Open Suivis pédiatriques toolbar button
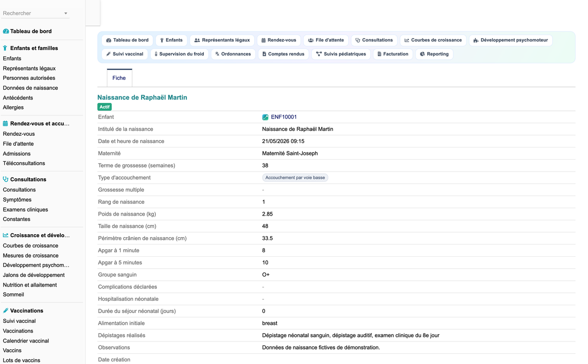Screen dimensions: 588x364 tap(341, 54)
